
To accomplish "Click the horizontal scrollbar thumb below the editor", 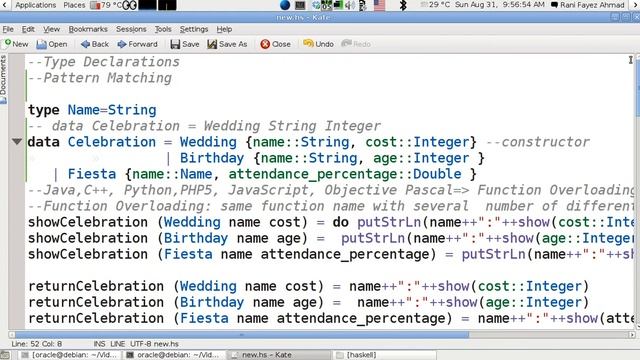I will (242, 335).
